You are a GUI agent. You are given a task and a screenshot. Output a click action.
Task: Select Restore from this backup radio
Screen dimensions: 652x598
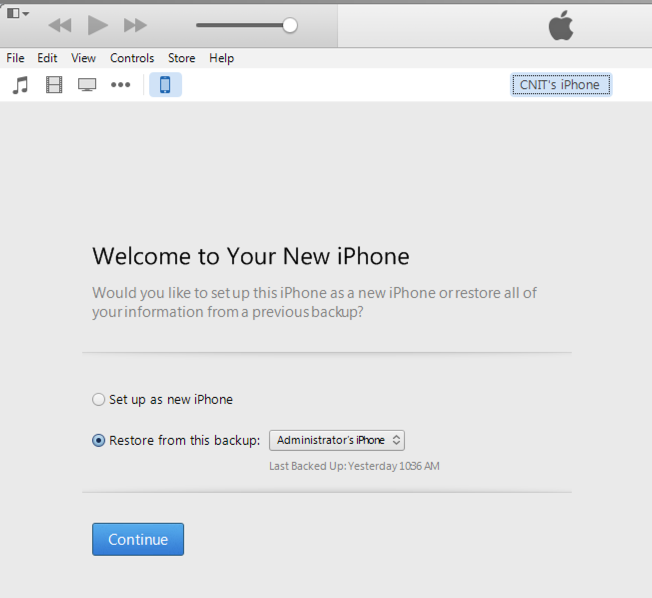pyautogui.click(x=99, y=440)
